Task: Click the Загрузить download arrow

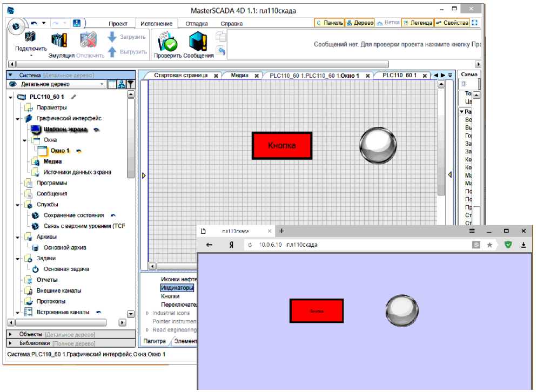Action: 112,37
